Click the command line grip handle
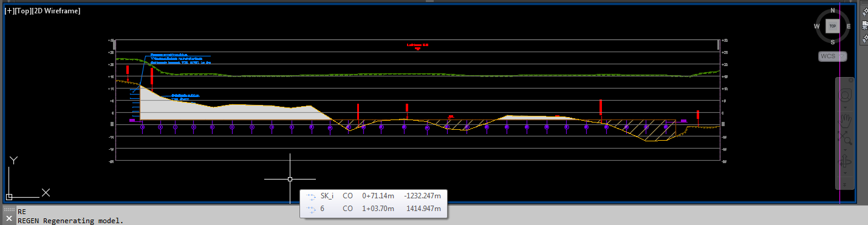The image size is (868, 225). pyautogui.click(x=9, y=210)
